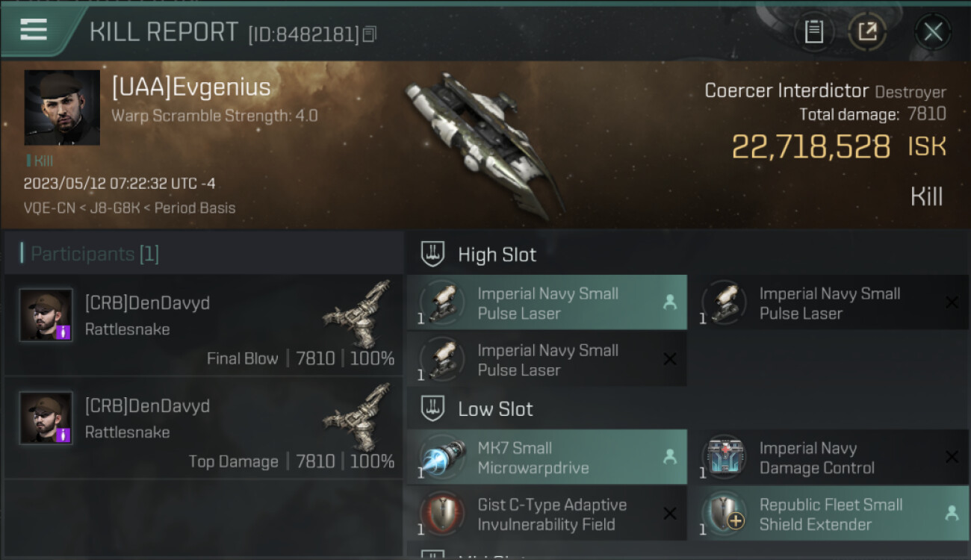971x560 pixels.
Task: Toggle the Shield Extender dropped indicator
Action: [x=952, y=514]
